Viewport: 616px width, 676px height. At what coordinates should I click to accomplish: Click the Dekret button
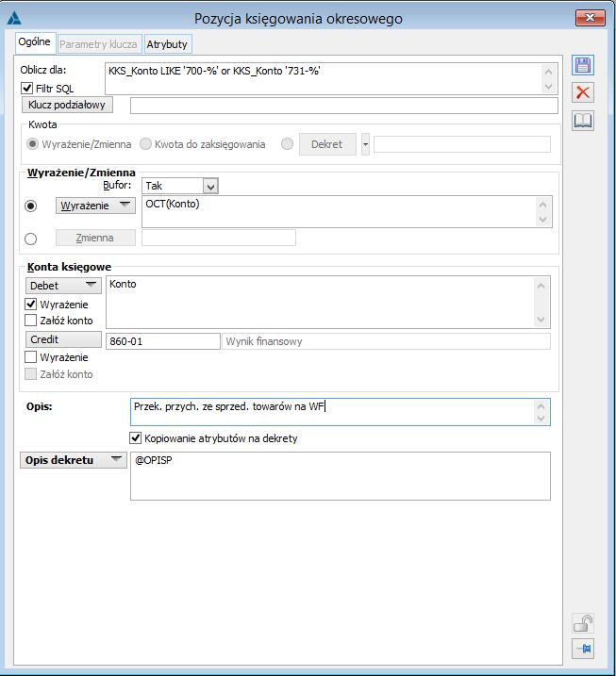pos(327,144)
